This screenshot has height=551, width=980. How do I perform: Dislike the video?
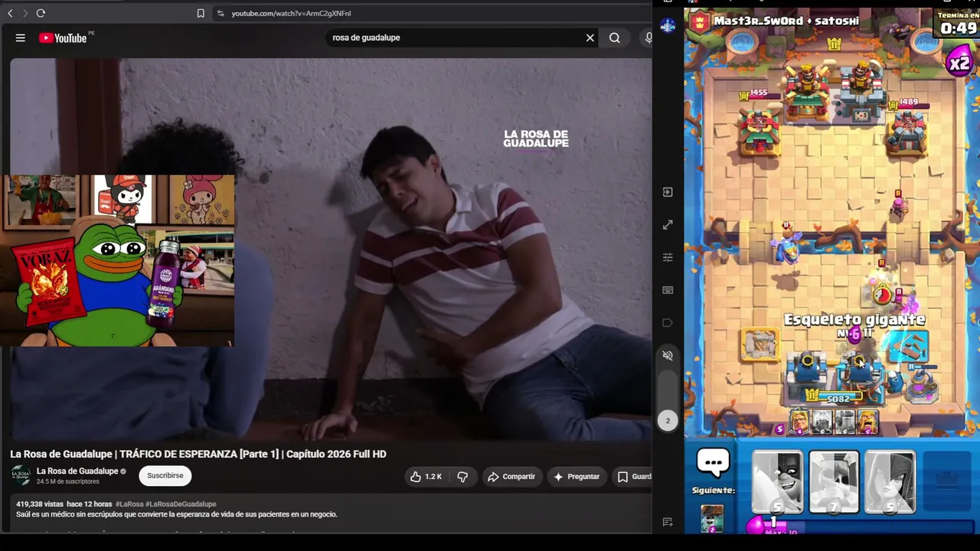click(462, 477)
